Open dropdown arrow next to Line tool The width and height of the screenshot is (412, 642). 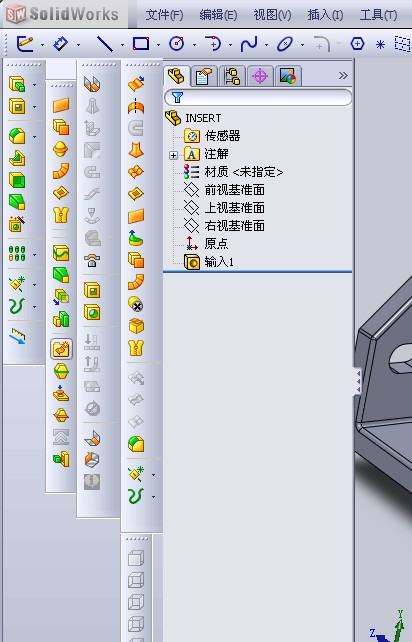click(x=122, y=45)
